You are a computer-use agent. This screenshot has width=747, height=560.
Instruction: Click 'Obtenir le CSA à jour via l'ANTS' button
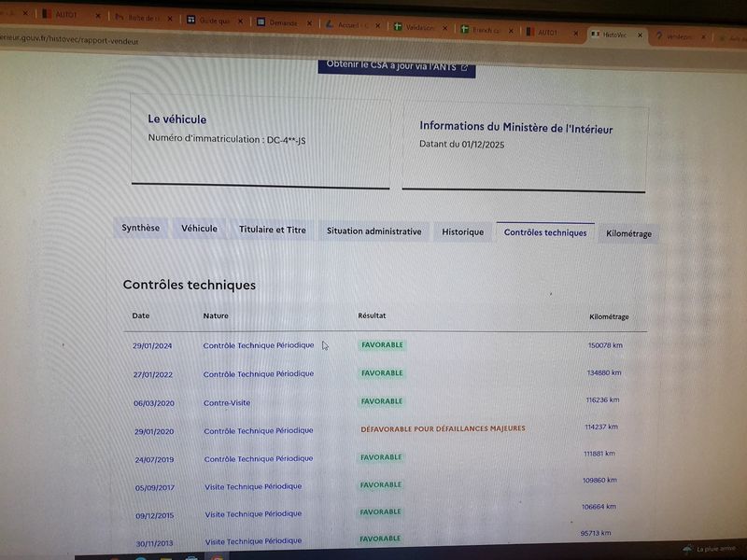click(397, 67)
